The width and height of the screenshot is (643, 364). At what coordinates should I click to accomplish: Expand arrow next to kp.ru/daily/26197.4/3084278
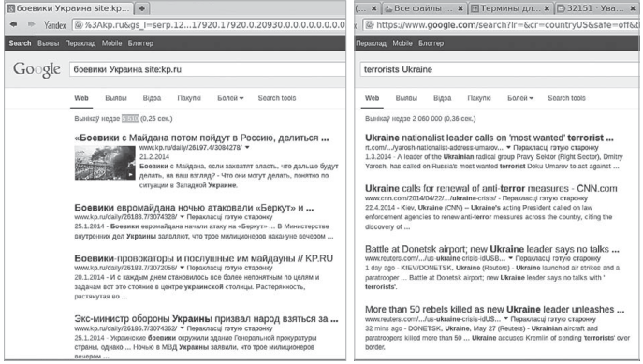[247, 148]
